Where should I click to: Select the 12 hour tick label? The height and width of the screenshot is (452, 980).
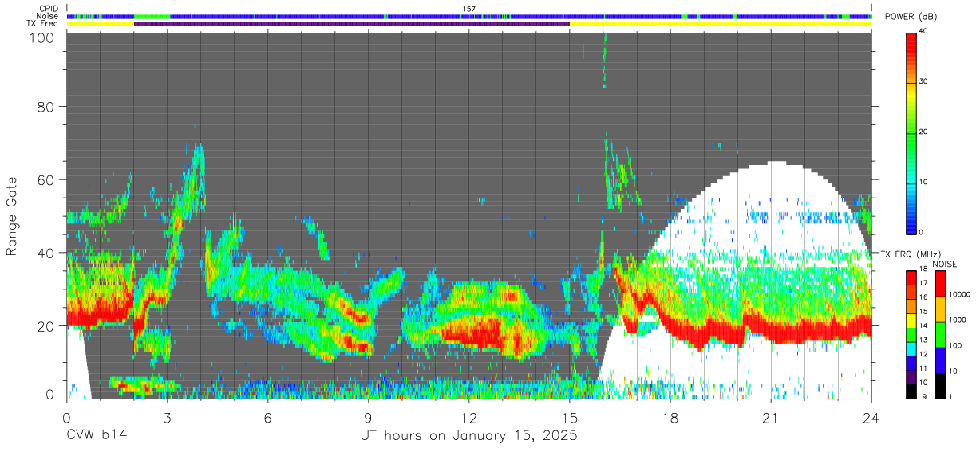468,418
